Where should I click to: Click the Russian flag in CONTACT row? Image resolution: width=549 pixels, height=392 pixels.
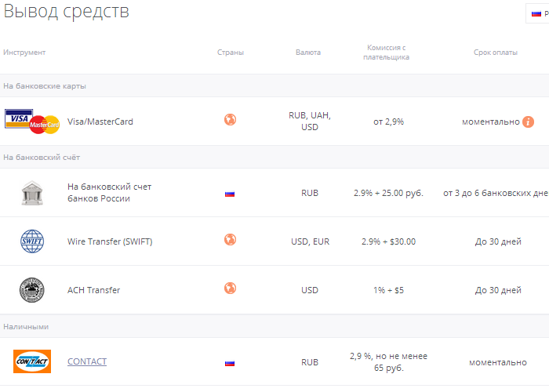tap(230, 363)
